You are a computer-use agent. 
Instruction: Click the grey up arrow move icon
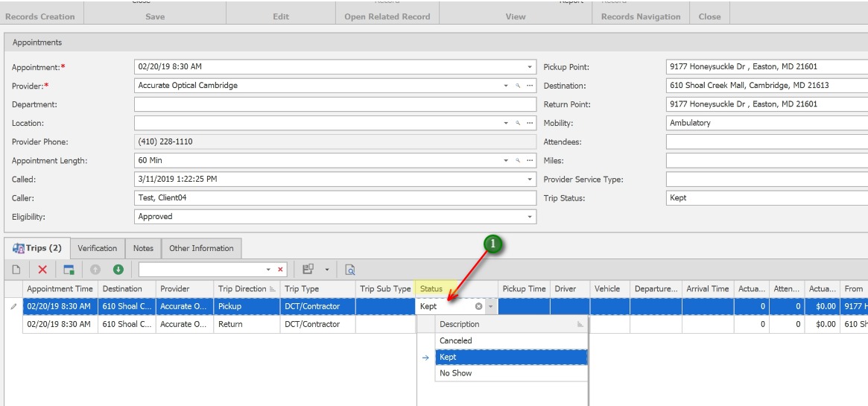tap(95, 270)
